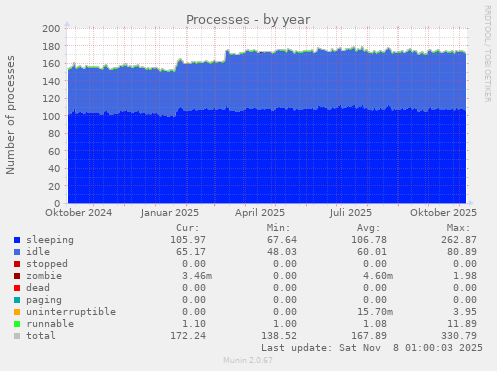Click runnable current value 1.10
This screenshot has width=497, height=371.
(x=194, y=324)
